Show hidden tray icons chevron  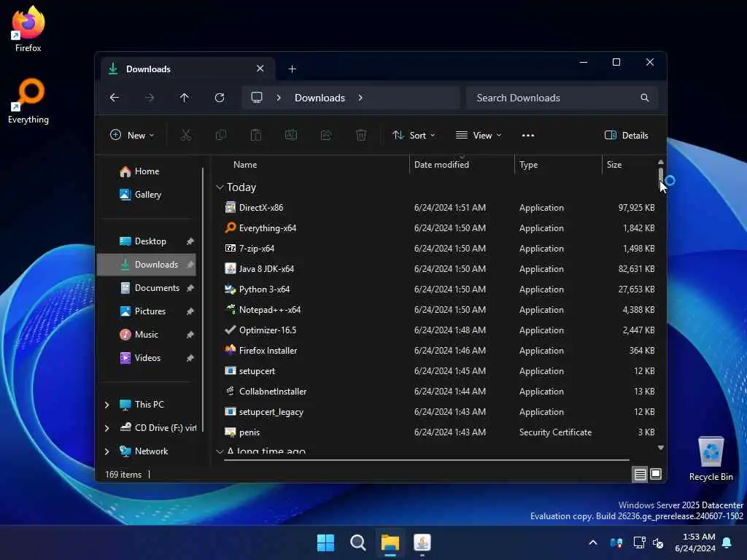click(593, 542)
